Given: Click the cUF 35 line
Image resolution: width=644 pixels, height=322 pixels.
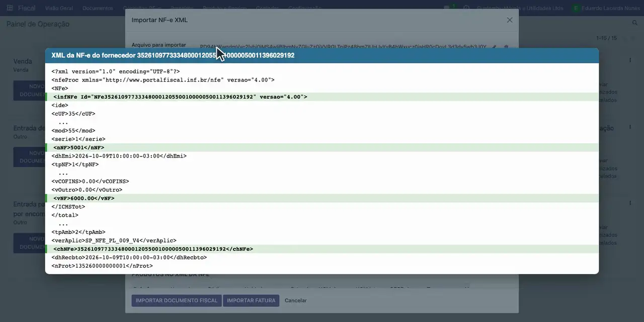Looking at the screenshot, I should (x=73, y=114).
